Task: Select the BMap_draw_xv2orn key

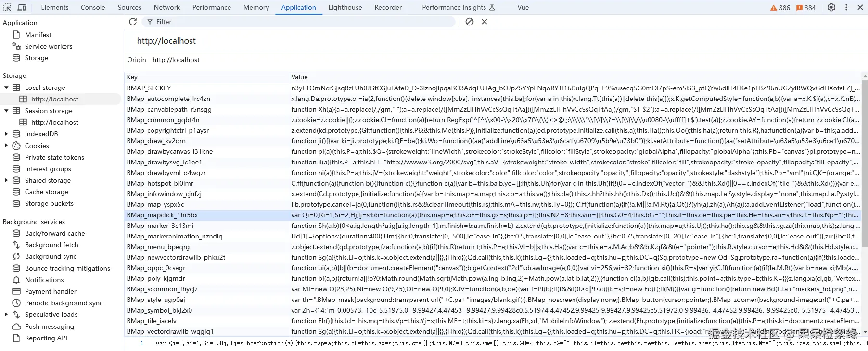Action: pos(156,141)
